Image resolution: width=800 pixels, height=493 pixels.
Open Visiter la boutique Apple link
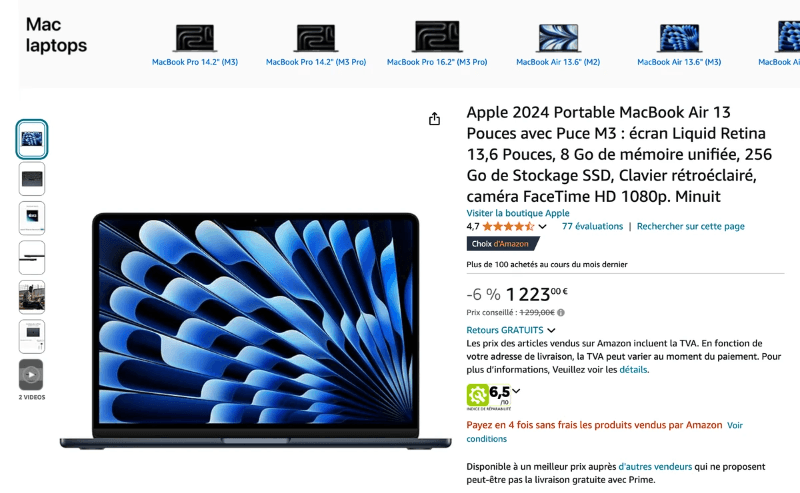518,213
